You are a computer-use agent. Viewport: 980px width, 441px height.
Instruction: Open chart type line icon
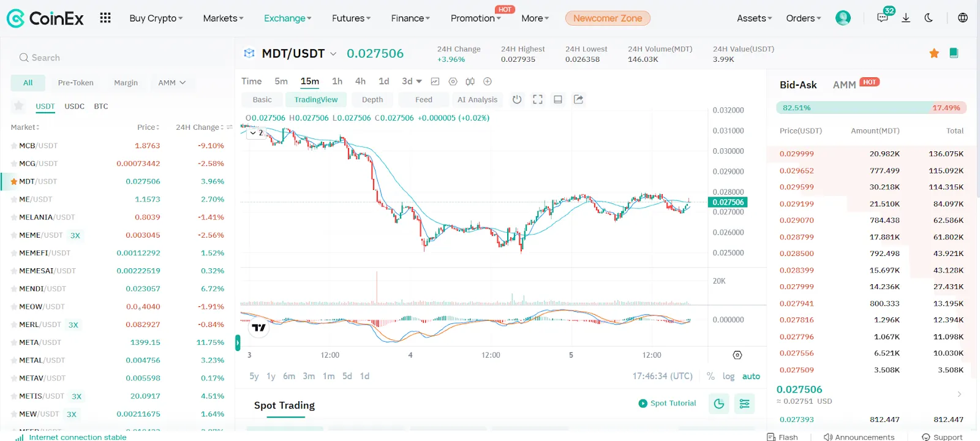coord(435,81)
